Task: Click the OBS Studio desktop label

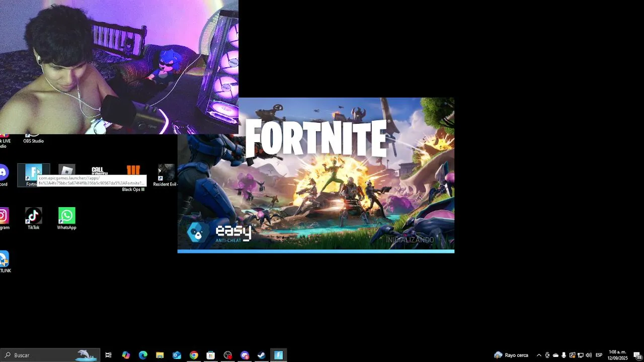Action: click(33, 141)
